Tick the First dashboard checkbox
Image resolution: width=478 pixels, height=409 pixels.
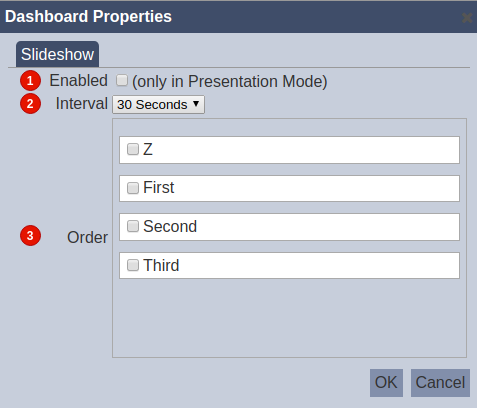[x=133, y=188]
